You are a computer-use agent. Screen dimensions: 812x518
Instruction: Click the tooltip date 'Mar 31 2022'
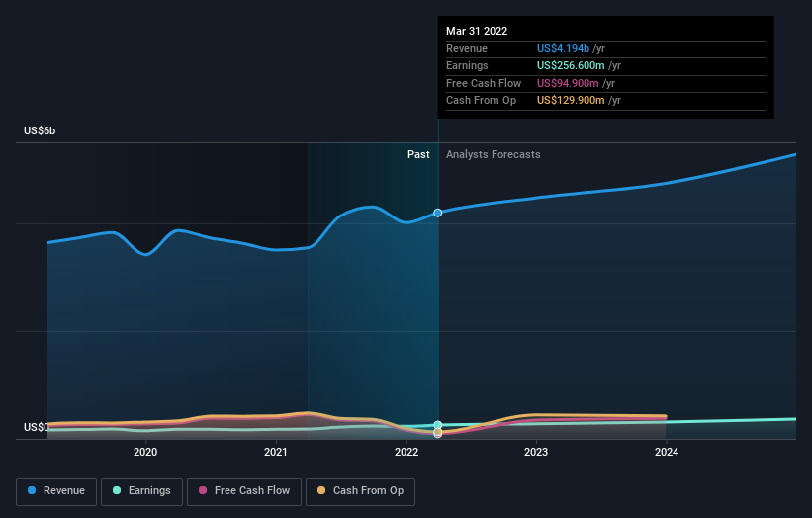pos(477,31)
